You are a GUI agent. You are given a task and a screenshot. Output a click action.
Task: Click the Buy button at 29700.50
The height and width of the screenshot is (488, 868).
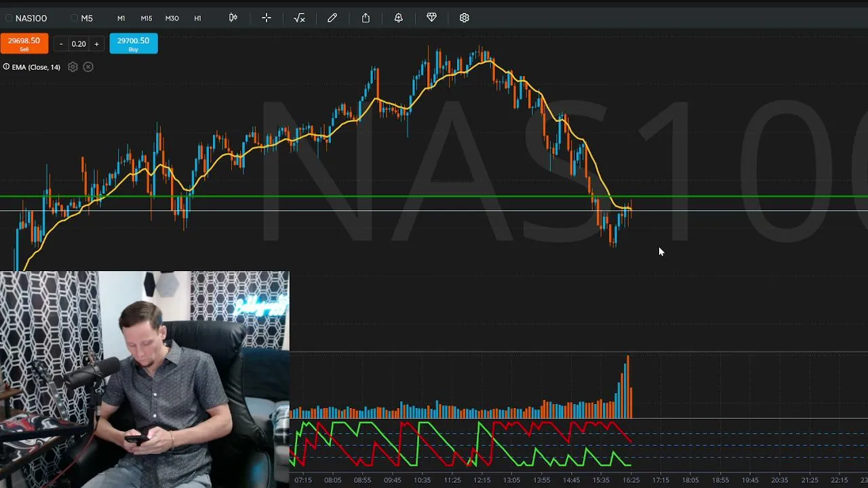point(134,43)
